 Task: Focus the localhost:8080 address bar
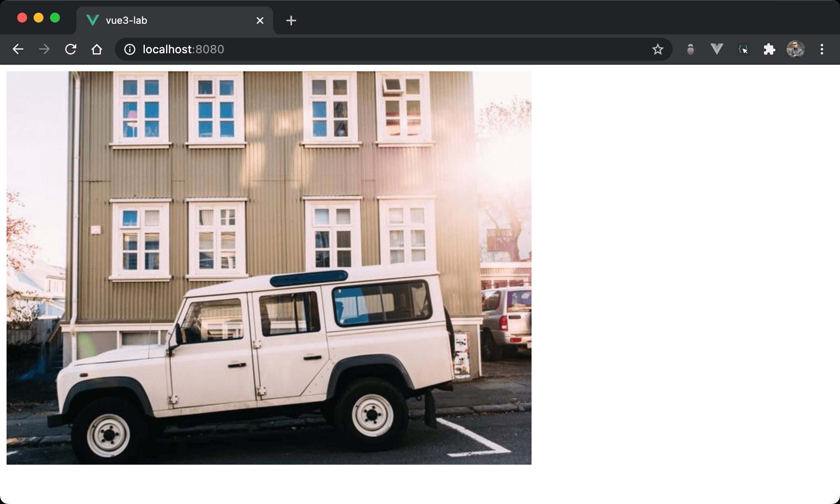(369, 50)
